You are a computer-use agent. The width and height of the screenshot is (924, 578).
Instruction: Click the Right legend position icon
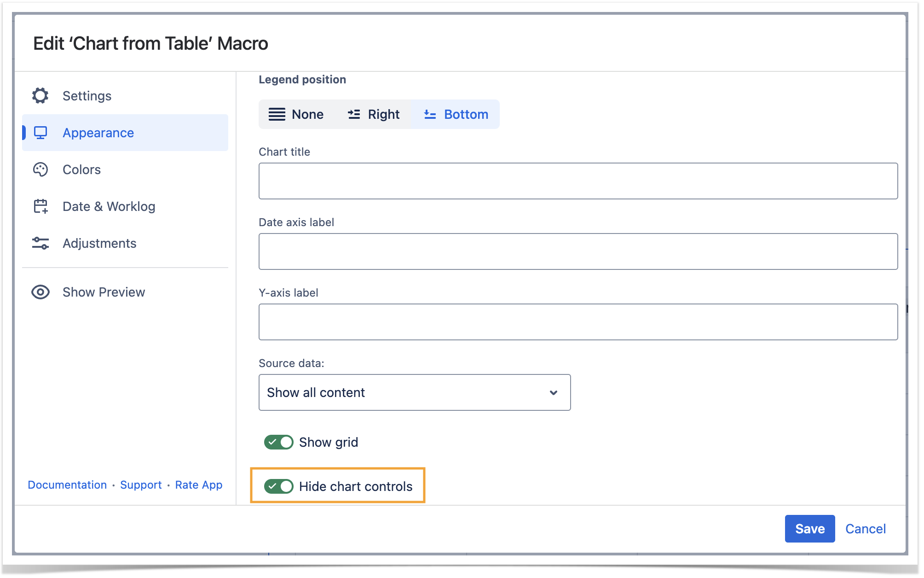(x=354, y=114)
